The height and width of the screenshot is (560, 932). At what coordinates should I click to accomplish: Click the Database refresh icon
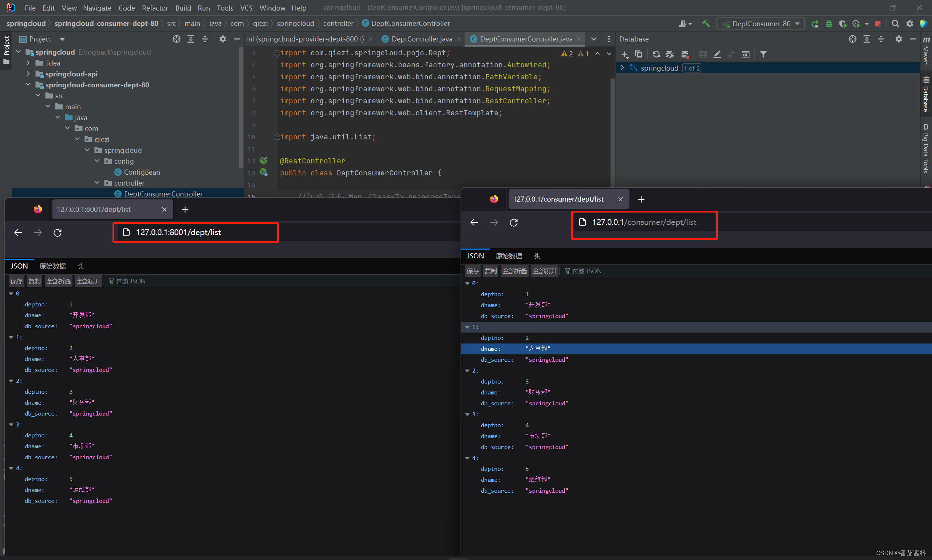[x=656, y=54]
